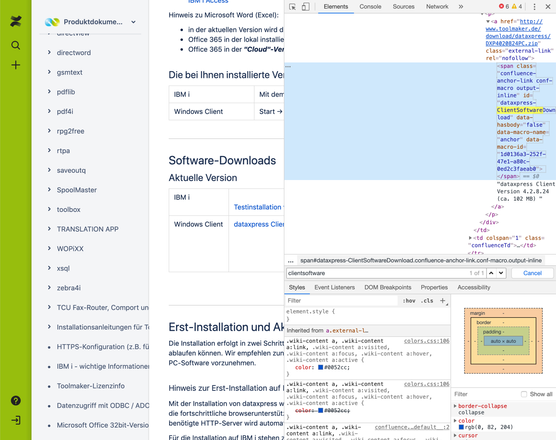This screenshot has width=556, height=440.
Task: Open the Produktdokumentation space dropdown
Action: pyautogui.click(x=133, y=22)
